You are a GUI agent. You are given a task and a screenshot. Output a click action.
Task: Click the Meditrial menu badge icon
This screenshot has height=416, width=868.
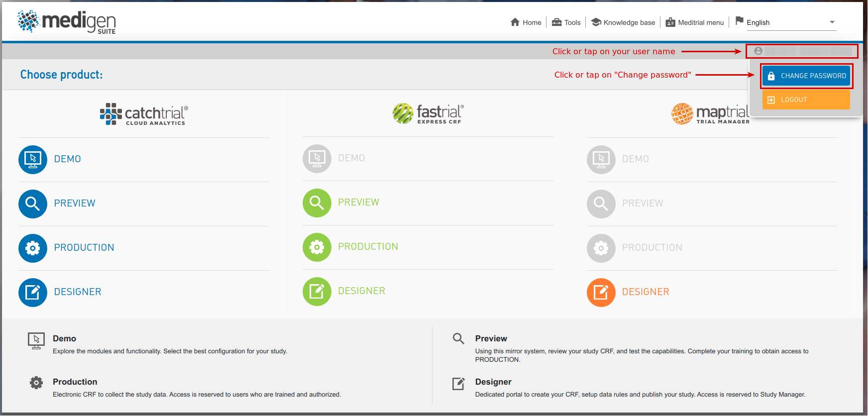click(x=670, y=22)
